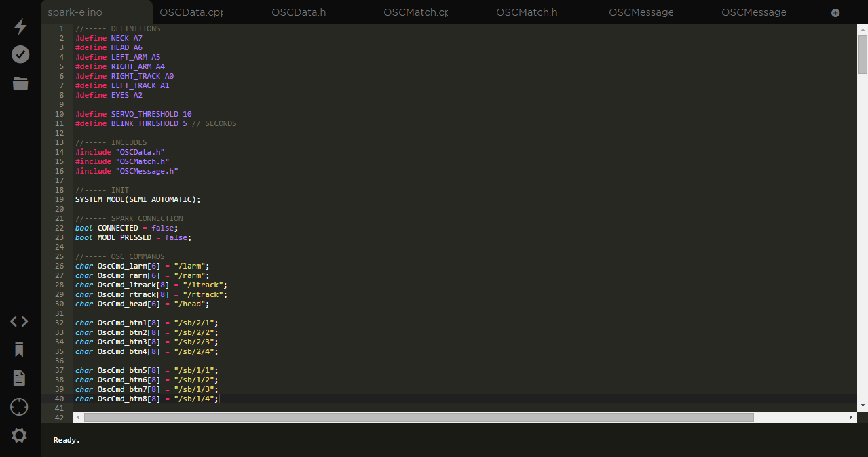The width and height of the screenshot is (868, 457).
Task: Click the vertical scrollbar thumb
Action: (x=863, y=54)
